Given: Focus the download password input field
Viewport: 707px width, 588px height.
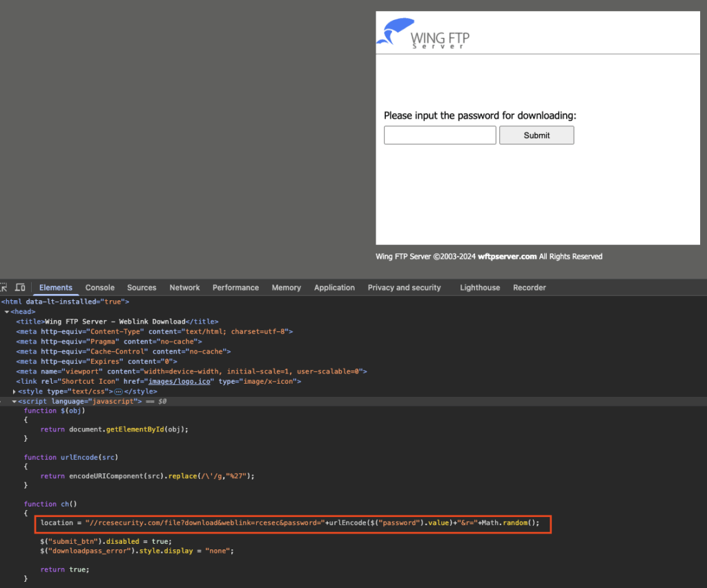Looking at the screenshot, I should coord(440,135).
